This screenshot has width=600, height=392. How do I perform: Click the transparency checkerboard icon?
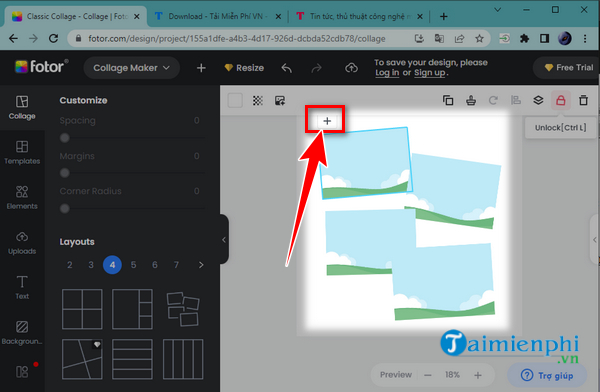coord(258,101)
